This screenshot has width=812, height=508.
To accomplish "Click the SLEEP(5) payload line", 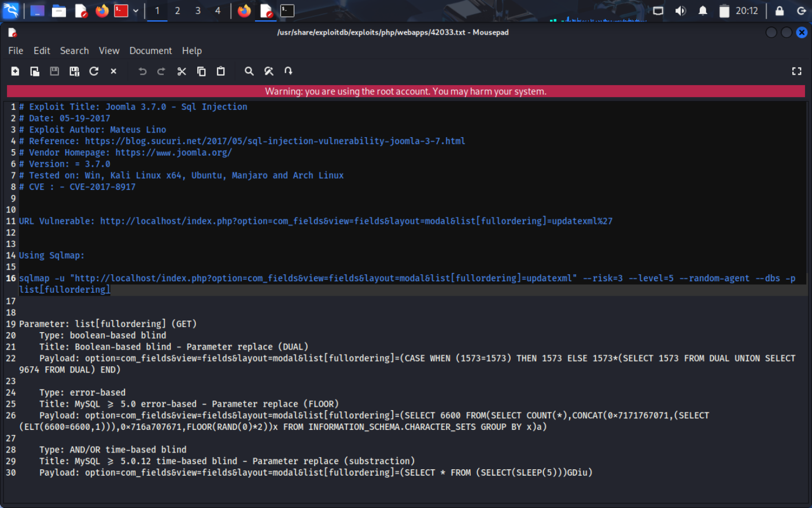I will (x=316, y=473).
